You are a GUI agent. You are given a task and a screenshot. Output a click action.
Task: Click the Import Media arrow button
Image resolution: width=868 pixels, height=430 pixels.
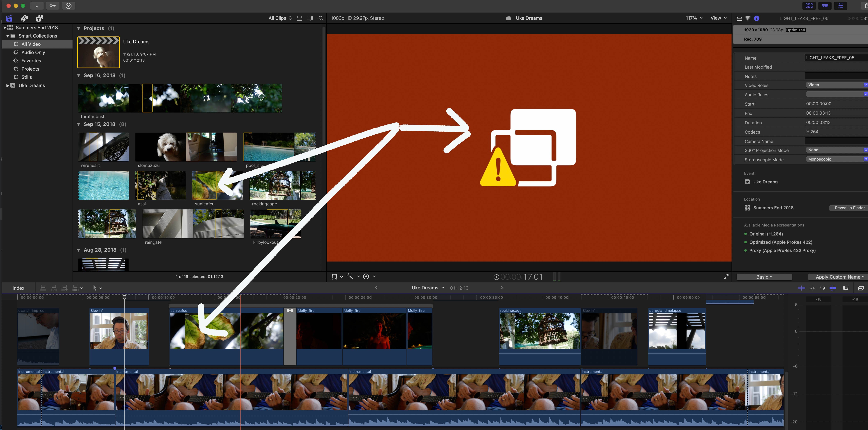pos(37,6)
